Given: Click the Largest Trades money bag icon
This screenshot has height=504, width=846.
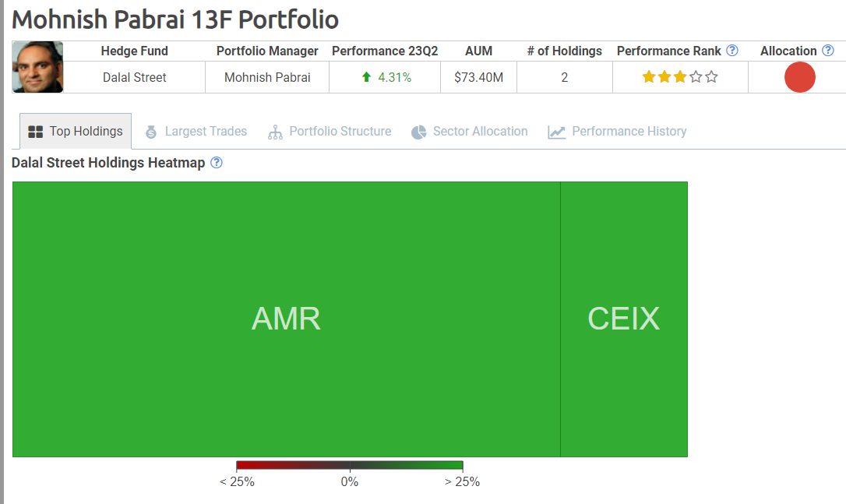Looking at the screenshot, I should [151, 132].
